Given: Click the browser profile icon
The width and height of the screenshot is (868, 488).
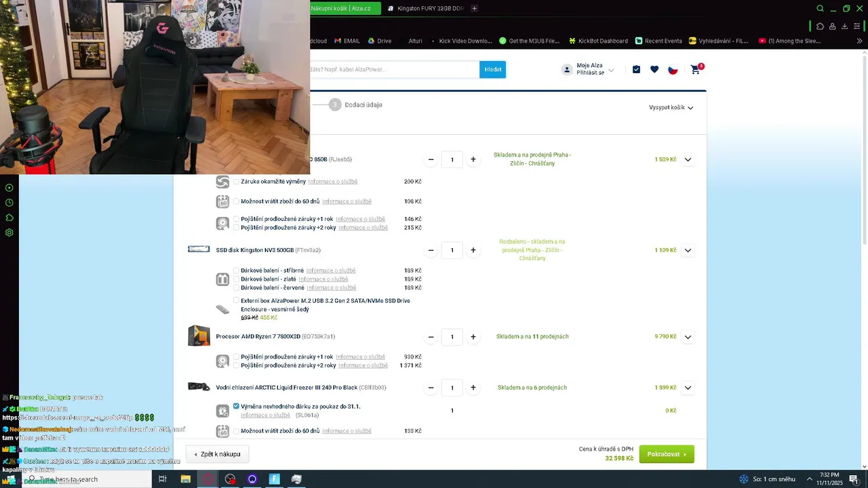Looking at the screenshot, I should pos(833,26).
